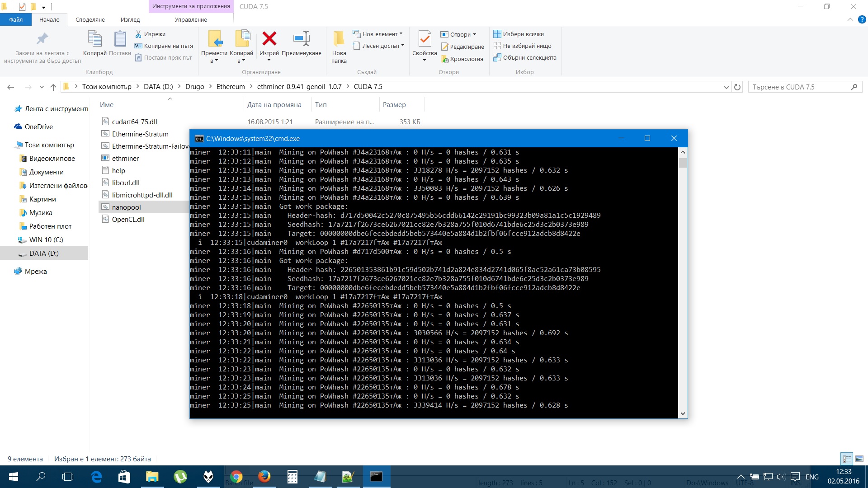Viewport: 868px width, 488px height.
Task: Select the cudart64_75.dll file
Action: tap(135, 122)
